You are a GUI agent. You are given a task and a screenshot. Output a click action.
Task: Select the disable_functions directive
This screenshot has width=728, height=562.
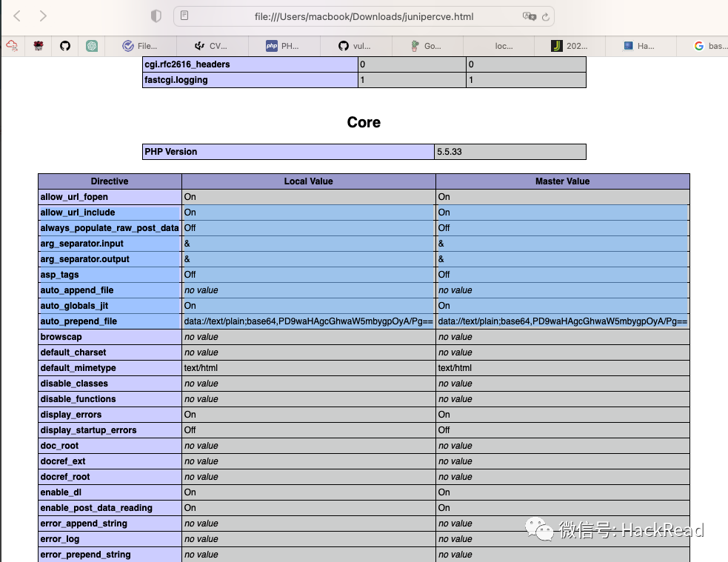point(78,399)
